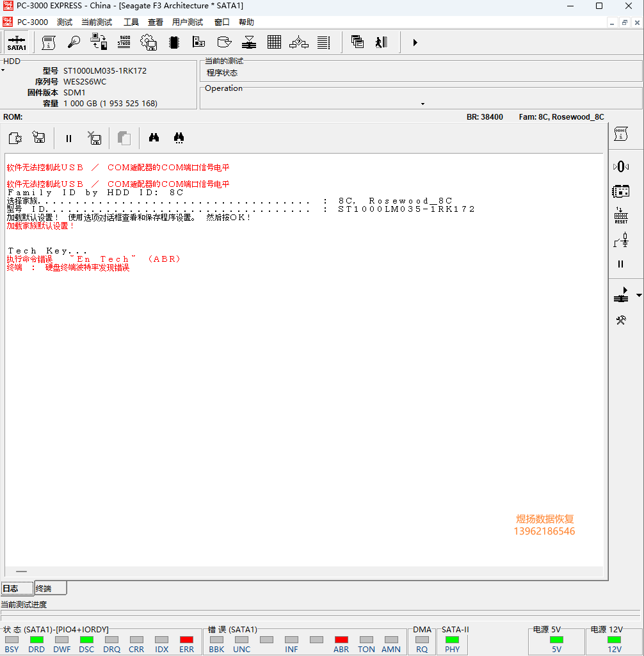Screen dimensions: 644x656
Task: Click the Tech Key... log line
Action: point(47,251)
